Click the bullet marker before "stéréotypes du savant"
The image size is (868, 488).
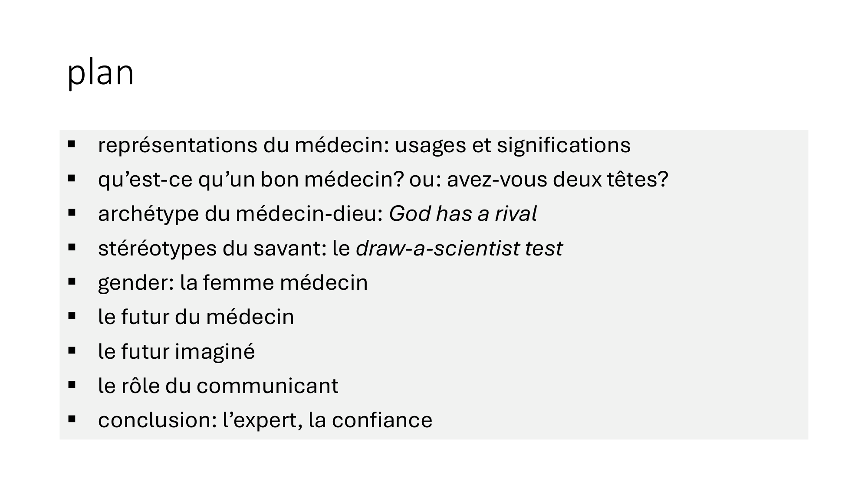pyautogui.click(x=72, y=247)
